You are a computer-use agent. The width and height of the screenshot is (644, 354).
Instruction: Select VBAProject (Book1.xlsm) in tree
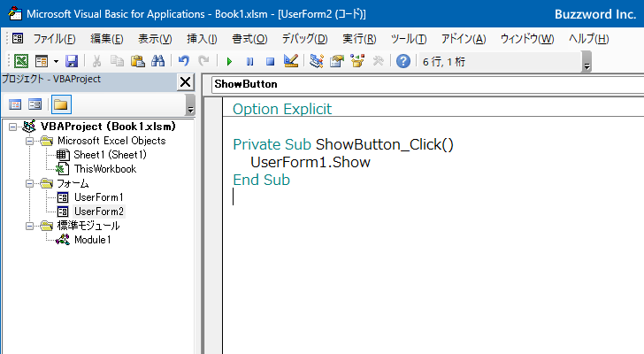point(108,127)
